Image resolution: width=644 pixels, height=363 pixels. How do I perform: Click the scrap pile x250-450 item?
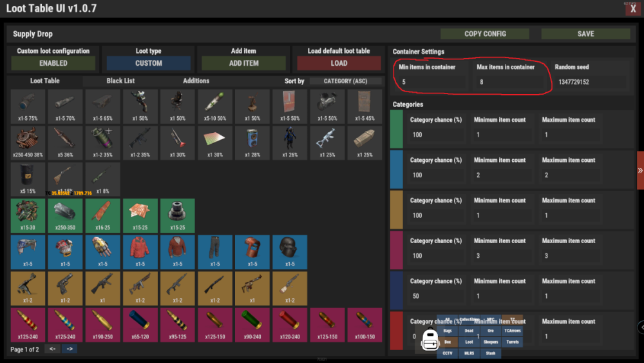(x=28, y=142)
